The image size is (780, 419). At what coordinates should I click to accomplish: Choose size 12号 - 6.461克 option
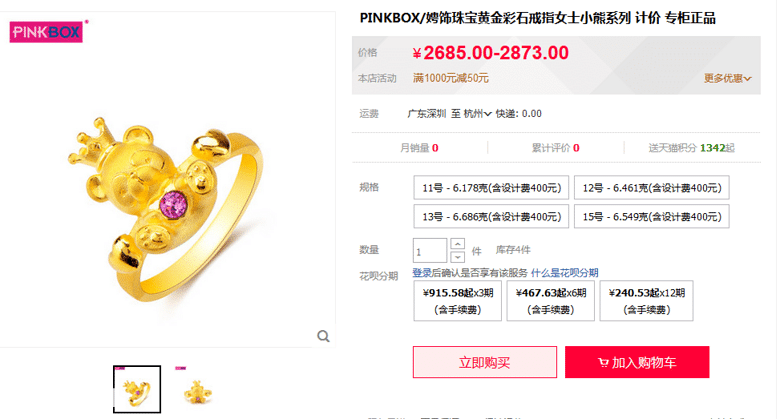pyautogui.click(x=652, y=188)
